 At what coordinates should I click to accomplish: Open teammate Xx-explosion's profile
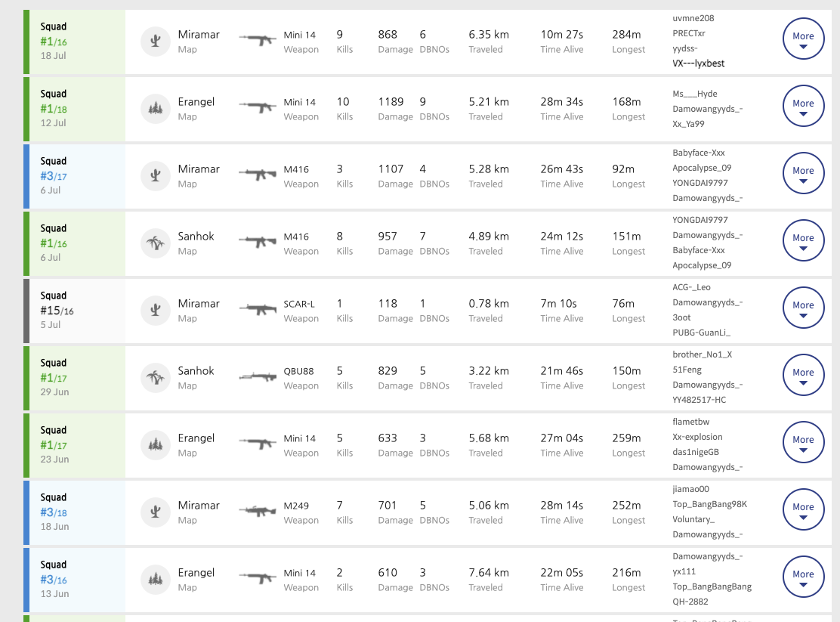coord(697,437)
